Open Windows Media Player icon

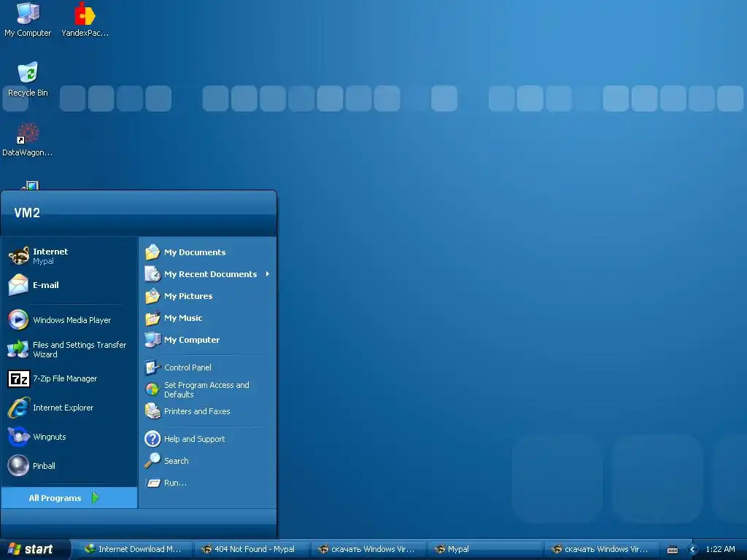(18, 320)
